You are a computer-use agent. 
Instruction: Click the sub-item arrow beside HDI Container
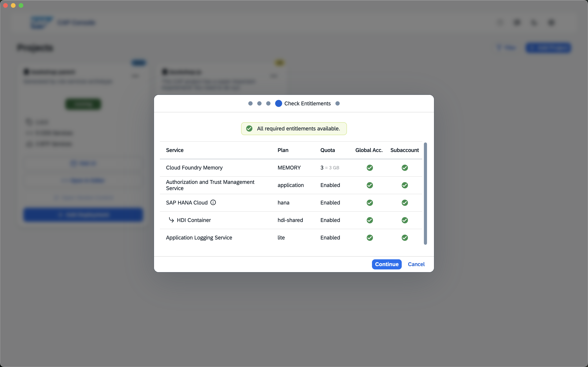point(171,220)
